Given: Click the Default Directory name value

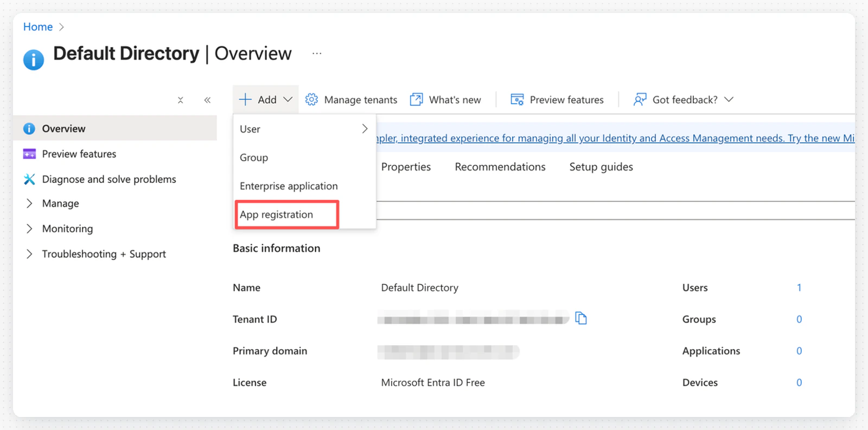Looking at the screenshot, I should [419, 288].
